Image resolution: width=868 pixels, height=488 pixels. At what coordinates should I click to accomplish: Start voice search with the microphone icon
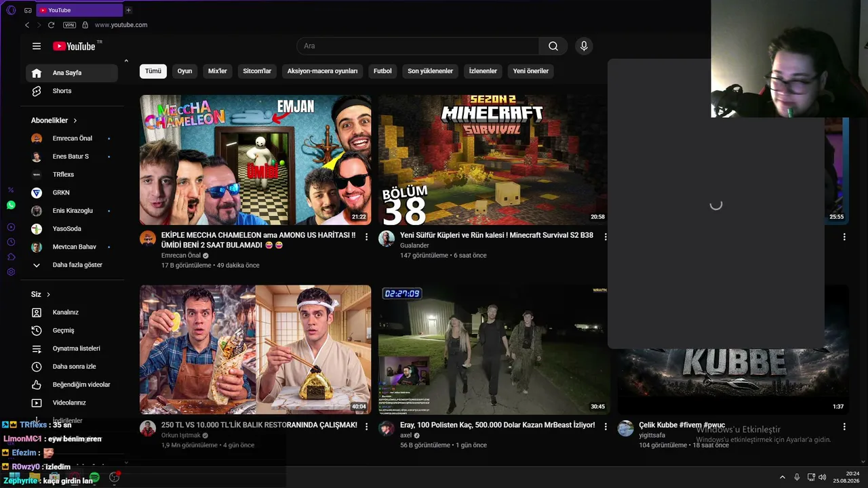coord(584,46)
